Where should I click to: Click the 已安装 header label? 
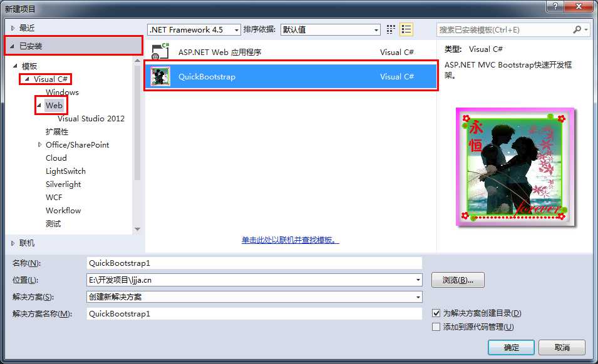[31, 46]
